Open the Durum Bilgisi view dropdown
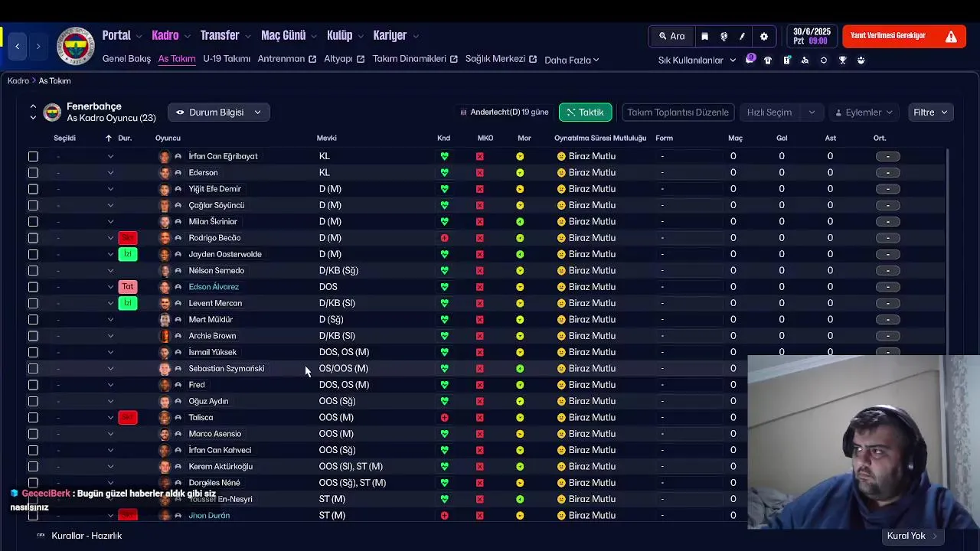 218,112
